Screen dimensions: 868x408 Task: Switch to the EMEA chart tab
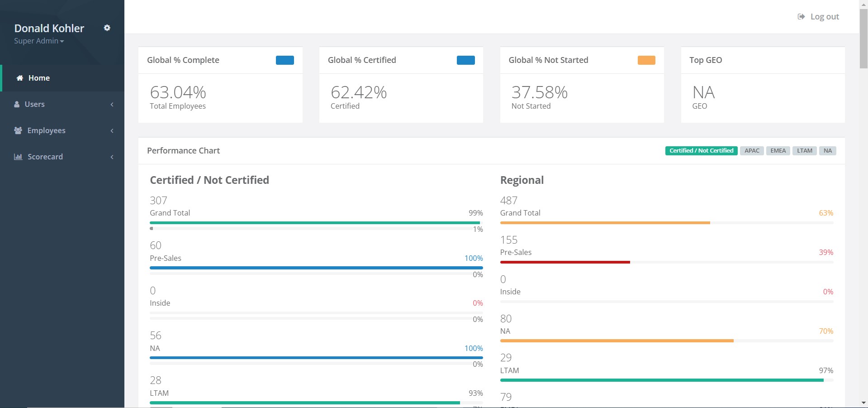778,151
